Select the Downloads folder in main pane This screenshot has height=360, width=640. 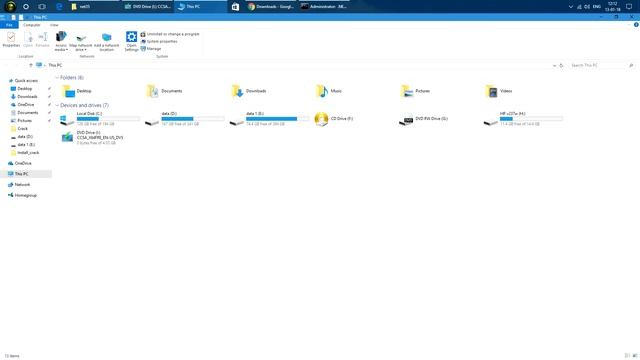(249, 91)
